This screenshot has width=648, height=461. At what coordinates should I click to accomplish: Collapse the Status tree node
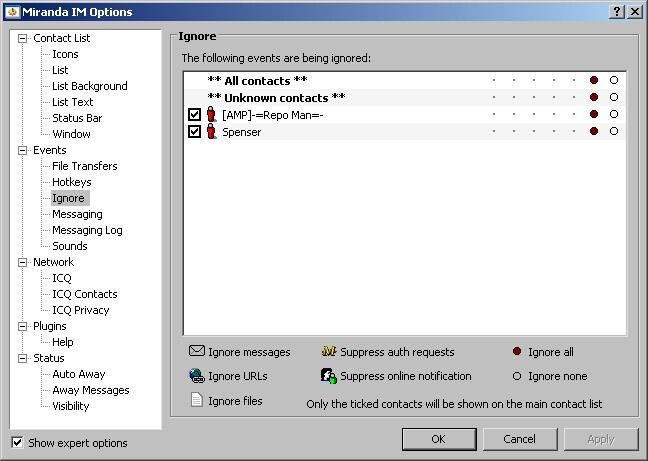22,358
